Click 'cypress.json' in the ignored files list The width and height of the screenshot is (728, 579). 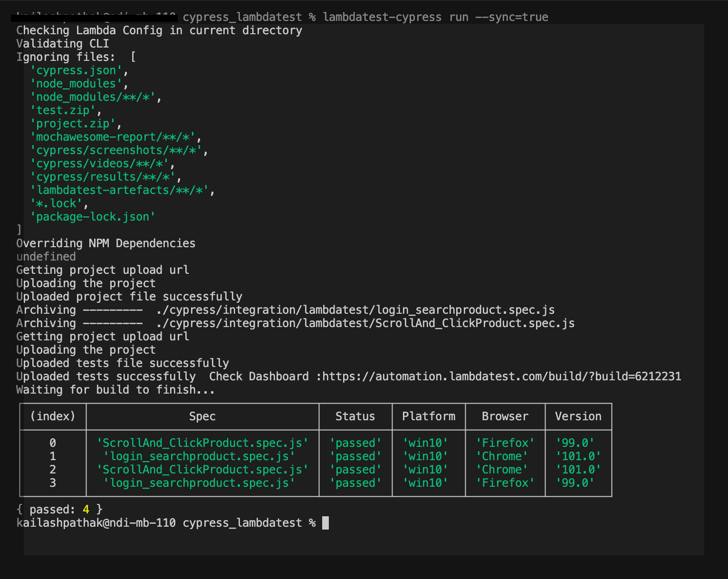coord(76,70)
